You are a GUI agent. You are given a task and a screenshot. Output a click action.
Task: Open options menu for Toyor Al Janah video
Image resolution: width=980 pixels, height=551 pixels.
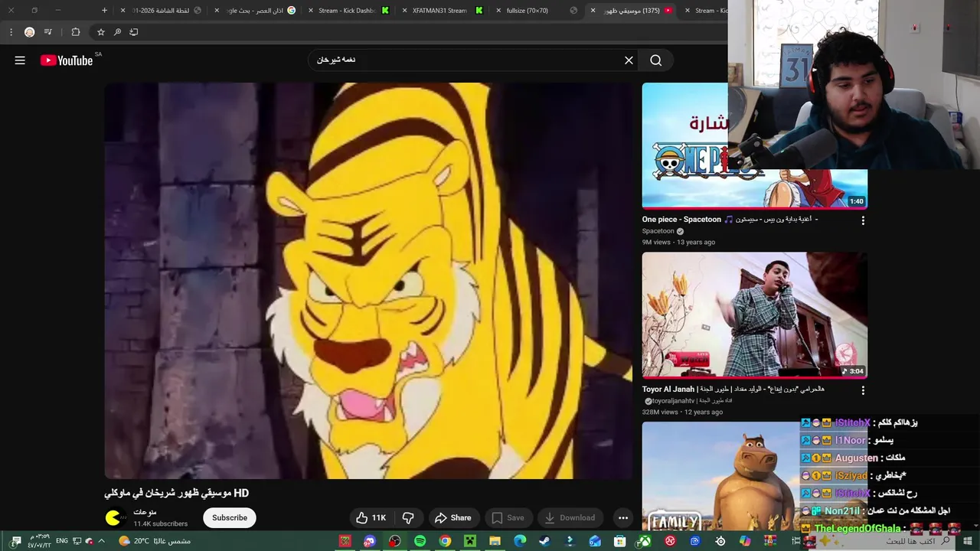tap(863, 390)
